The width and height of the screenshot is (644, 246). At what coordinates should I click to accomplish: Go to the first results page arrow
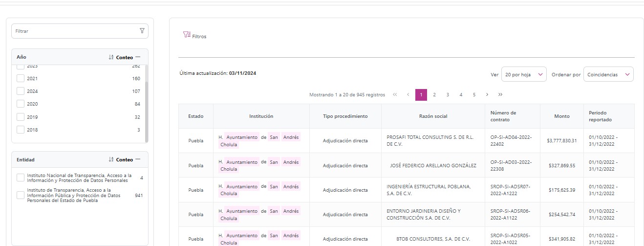pos(395,94)
